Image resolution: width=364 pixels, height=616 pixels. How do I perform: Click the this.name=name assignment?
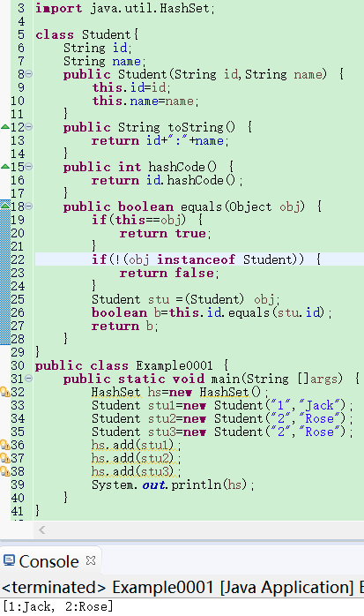click(x=145, y=101)
